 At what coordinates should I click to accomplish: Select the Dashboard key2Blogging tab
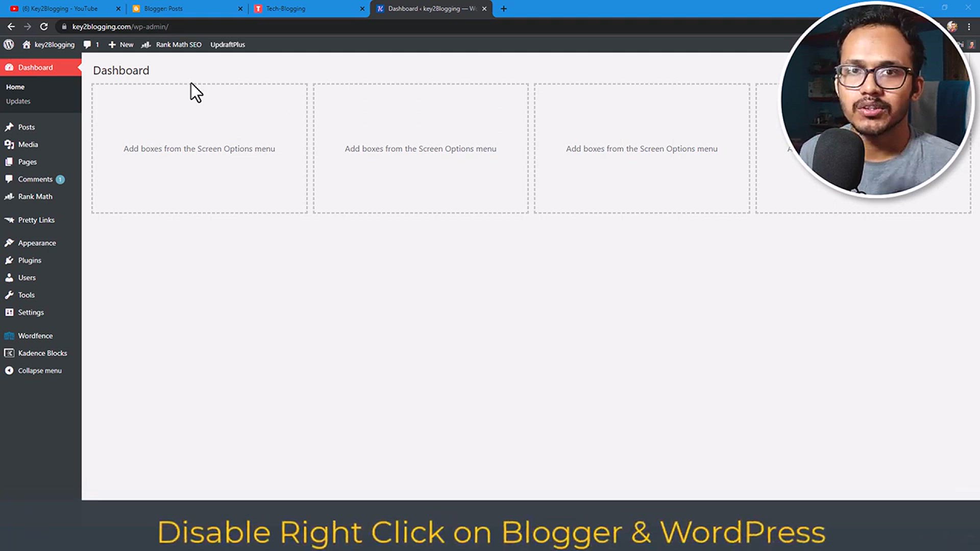click(432, 9)
